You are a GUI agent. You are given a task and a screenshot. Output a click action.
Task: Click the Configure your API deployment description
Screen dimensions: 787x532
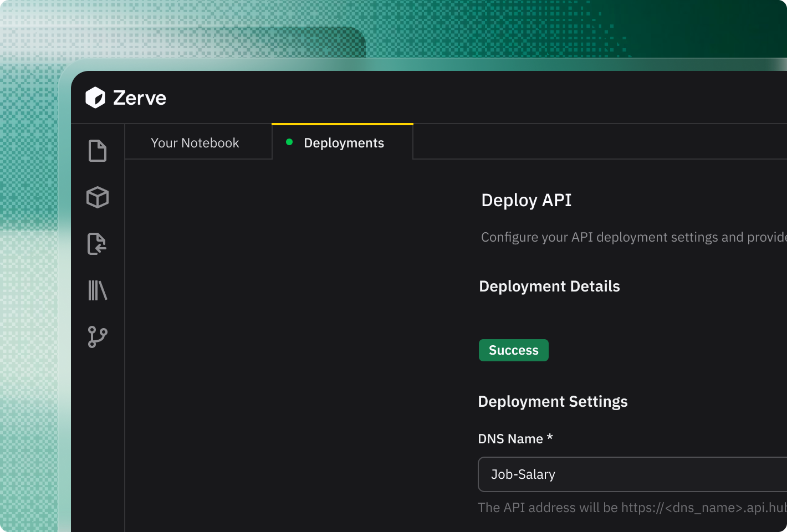[x=633, y=237]
